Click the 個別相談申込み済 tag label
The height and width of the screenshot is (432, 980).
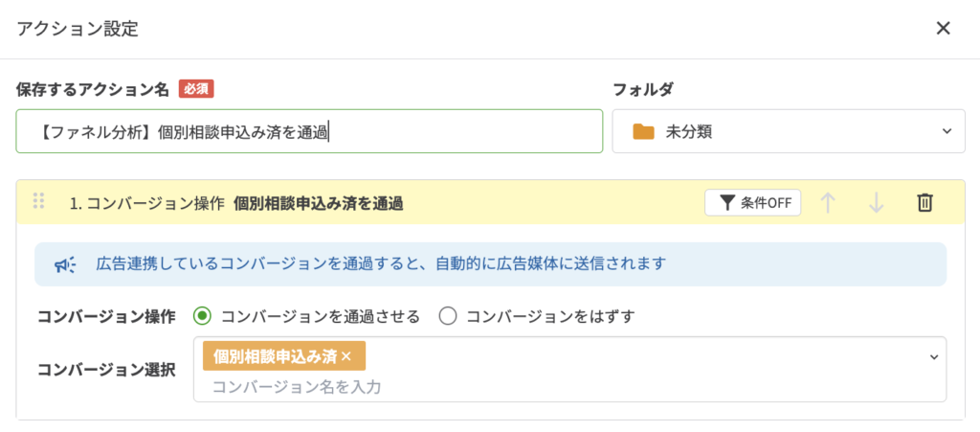point(275,356)
